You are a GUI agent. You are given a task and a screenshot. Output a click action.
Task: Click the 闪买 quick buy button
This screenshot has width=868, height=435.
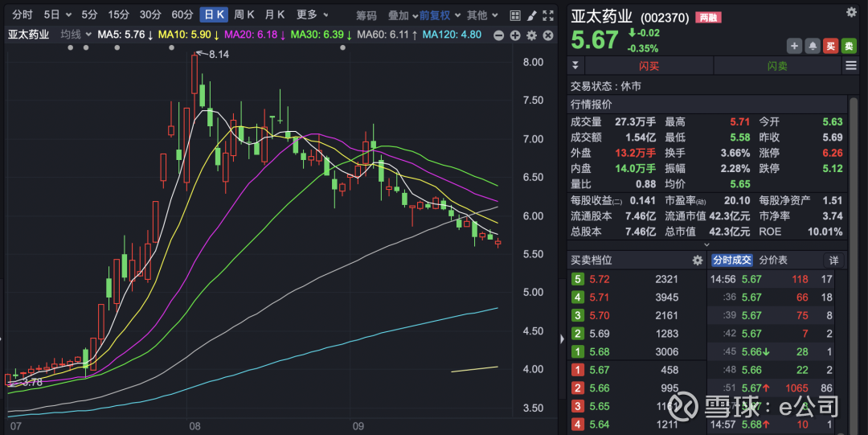[x=649, y=66]
